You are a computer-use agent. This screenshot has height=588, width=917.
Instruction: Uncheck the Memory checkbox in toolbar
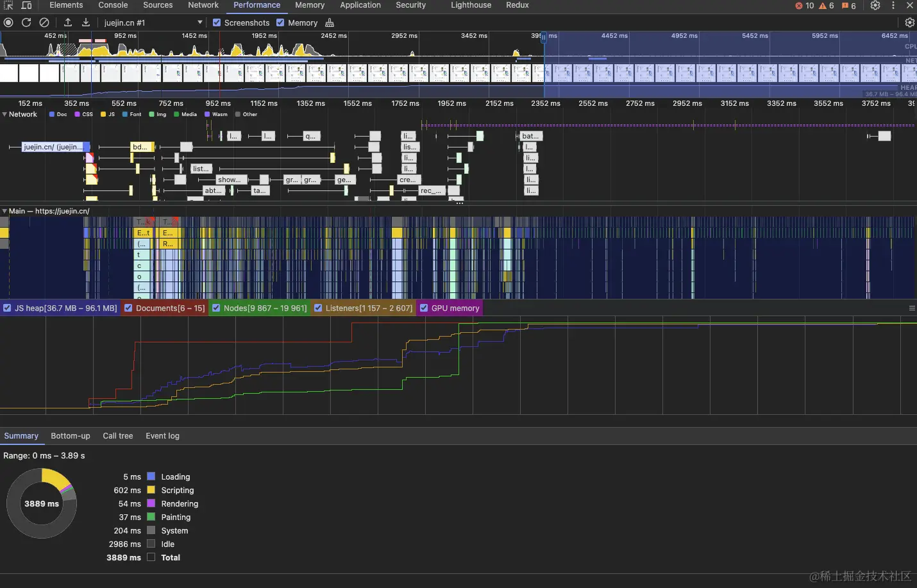280,22
